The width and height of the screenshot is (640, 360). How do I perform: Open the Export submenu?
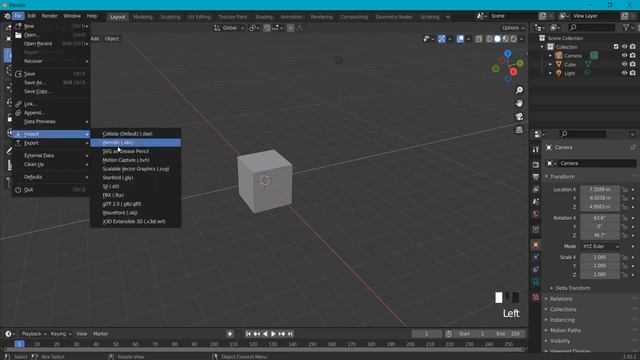coord(51,143)
